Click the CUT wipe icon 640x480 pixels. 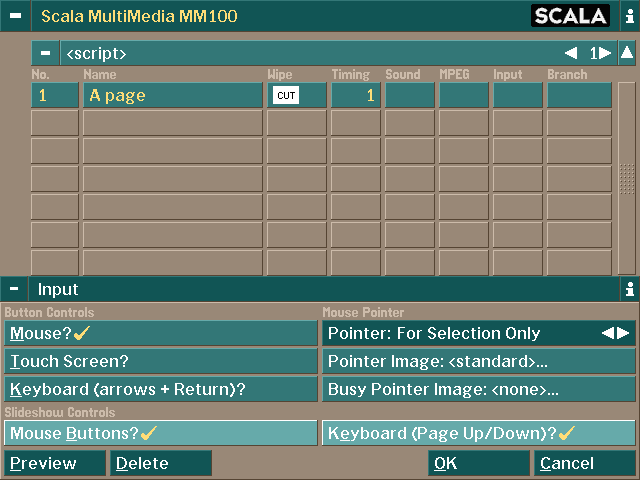click(x=286, y=96)
